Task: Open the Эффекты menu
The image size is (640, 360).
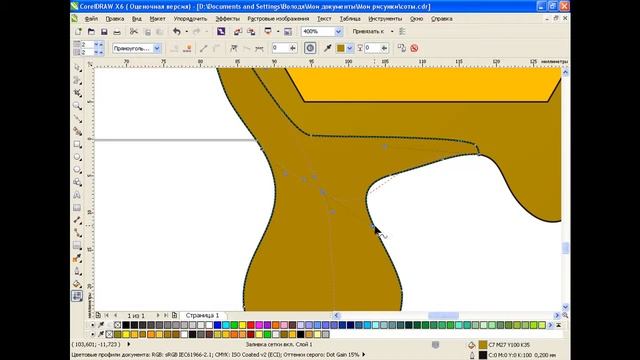Action: pos(227,19)
